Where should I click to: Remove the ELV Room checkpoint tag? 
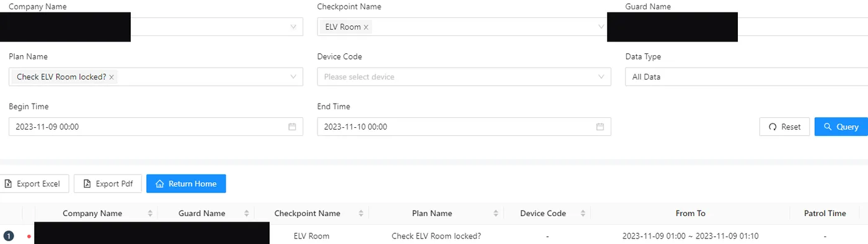[x=366, y=27]
